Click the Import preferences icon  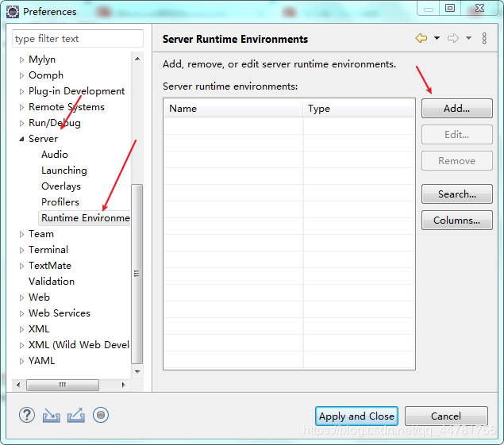click(52, 415)
